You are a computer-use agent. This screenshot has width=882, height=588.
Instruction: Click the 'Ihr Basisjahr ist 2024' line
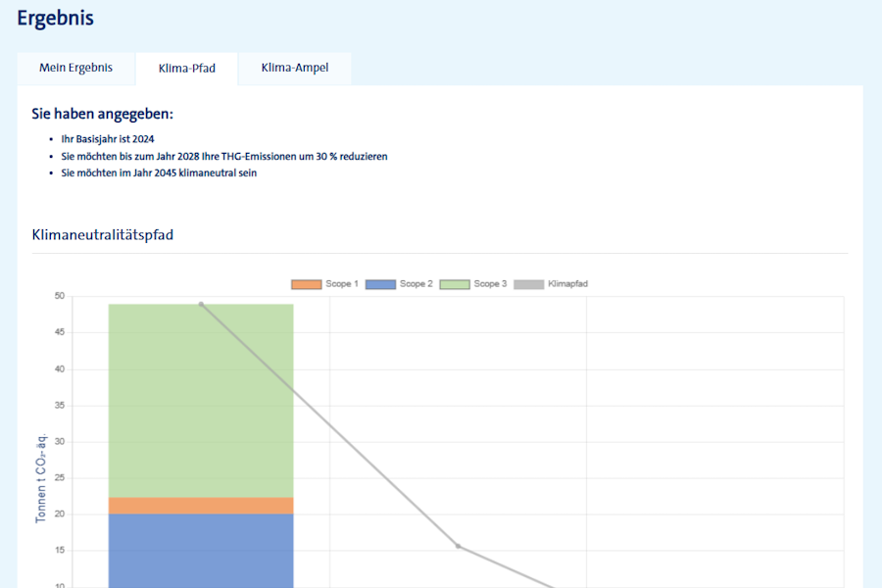point(108,139)
